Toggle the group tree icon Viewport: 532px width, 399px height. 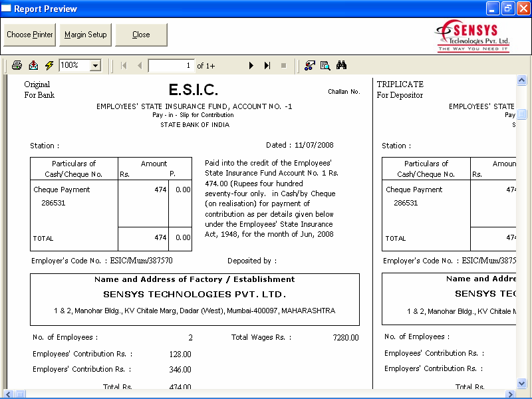pos(309,65)
